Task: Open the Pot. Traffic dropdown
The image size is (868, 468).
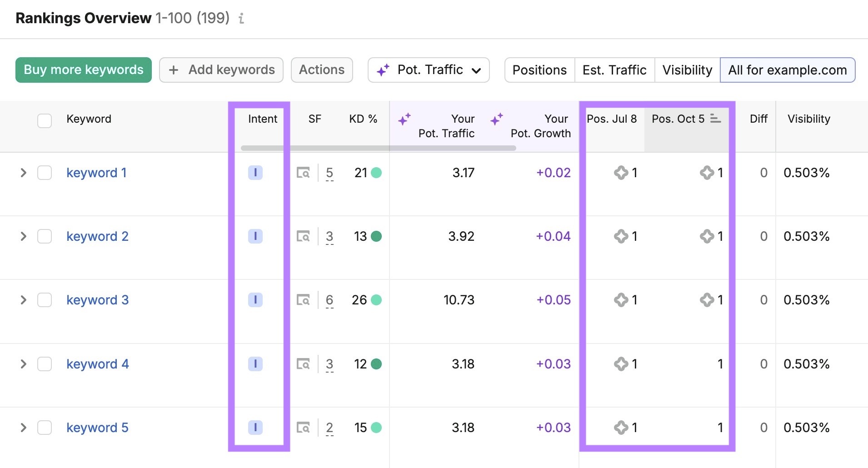Action: pyautogui.click(x=429, y=70)
